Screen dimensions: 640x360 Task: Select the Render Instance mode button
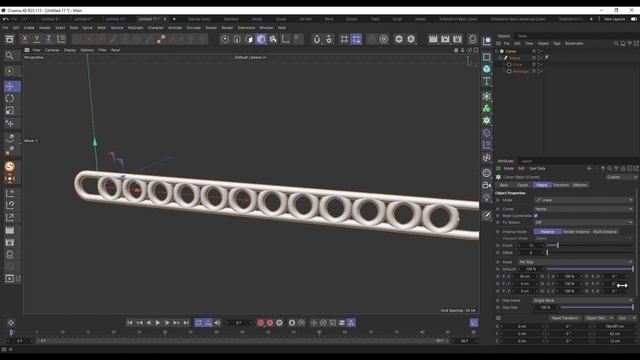click(x=576, y=231)
